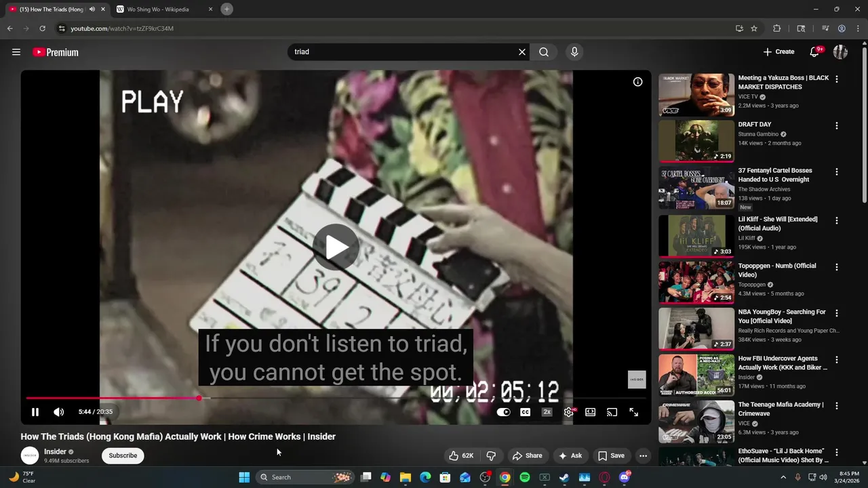Mute the tab via its speaker icon
The width and height of the screenshot is (868, 488).
click(x=92, y=9)
